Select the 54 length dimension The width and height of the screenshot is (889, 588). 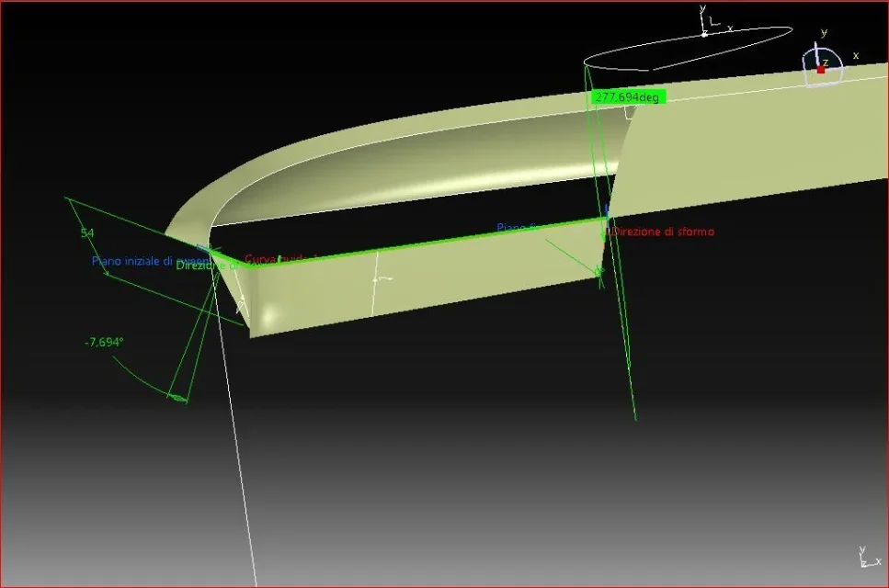coord(87,233)
